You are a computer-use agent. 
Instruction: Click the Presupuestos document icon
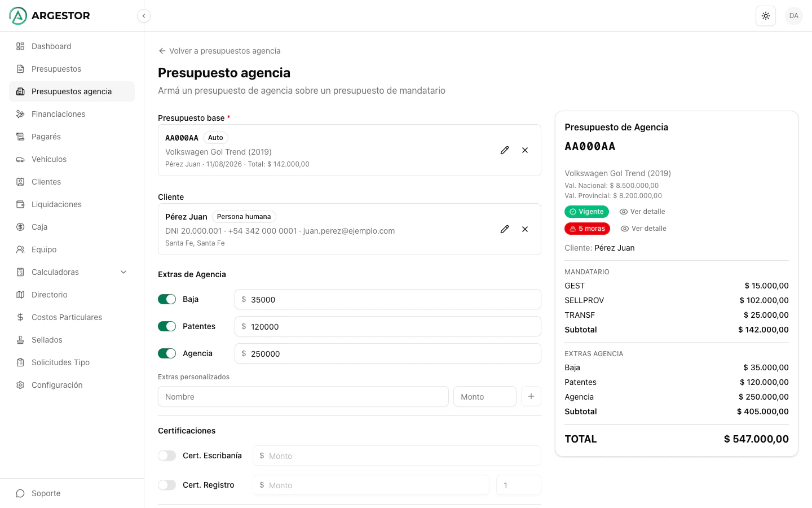(x=20, y=69)
